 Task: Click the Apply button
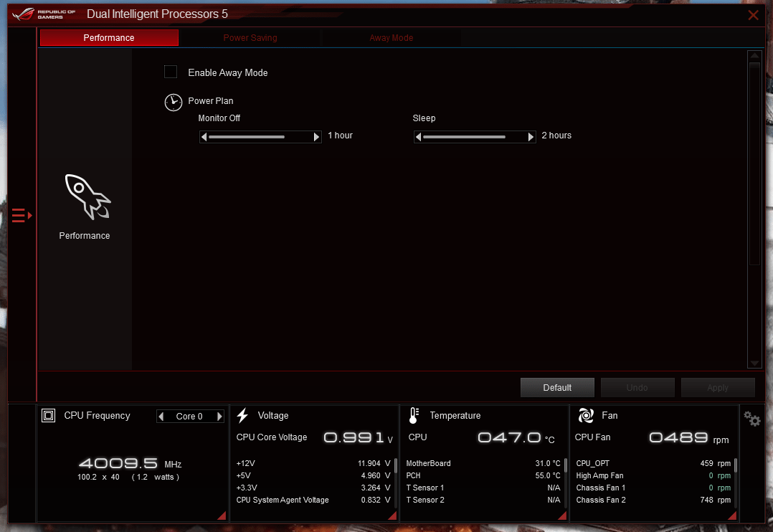tap(718, 388)
